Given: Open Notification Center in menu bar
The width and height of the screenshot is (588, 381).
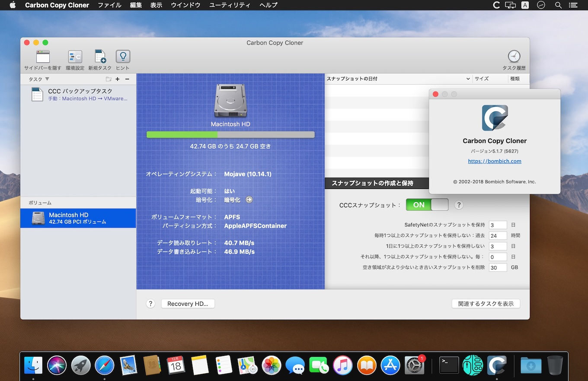Looking at the screenshot, I should point(573,5).
